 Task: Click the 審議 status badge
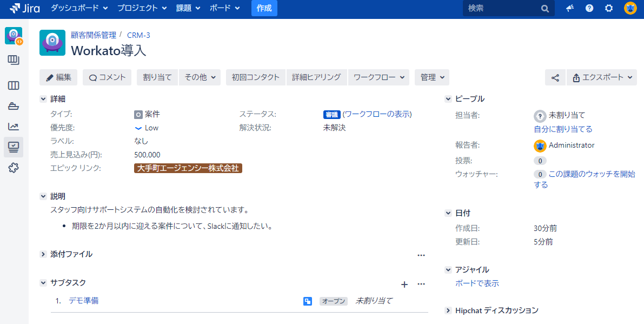[x=332, y=115]
